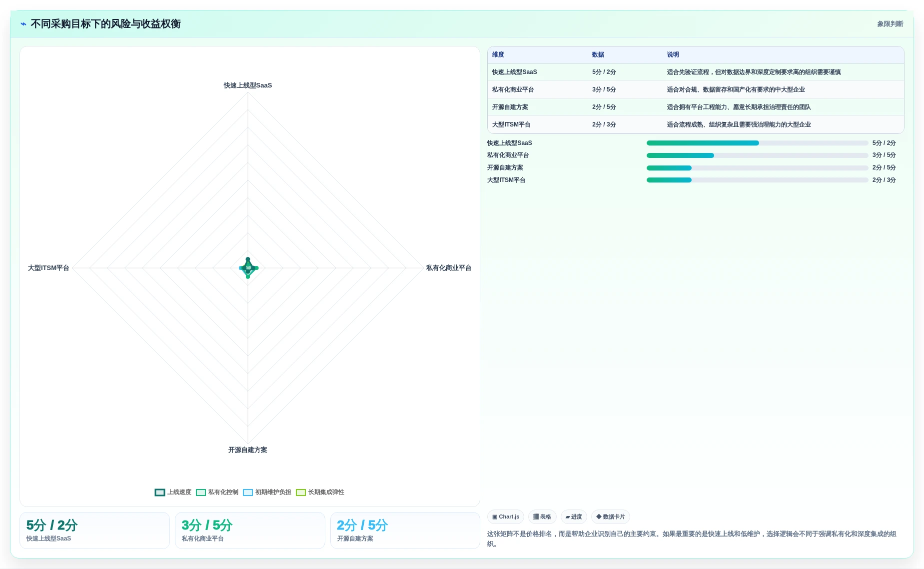Click the radar data cluster at chart center
The image size is (924, 569).
(x=248, y=268)
